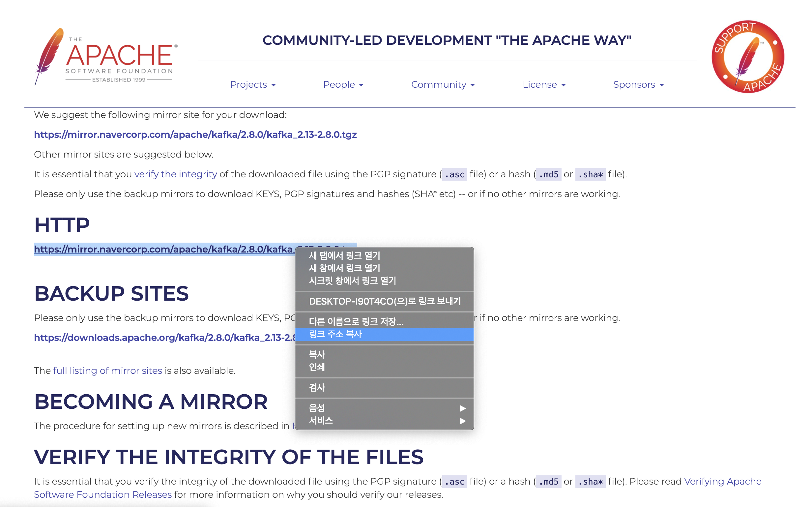
Task: Click 'full listing of mirror sites' link
Action: [107, 371]
